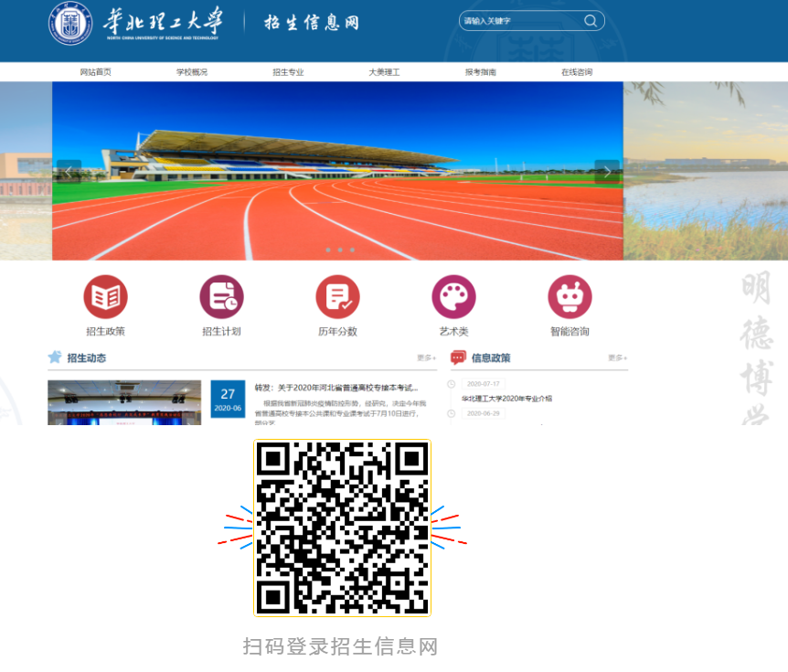Screen dimensions: 788x672
Task: Click the 招生信息网 header title
Action: click(x=312, y=23)
